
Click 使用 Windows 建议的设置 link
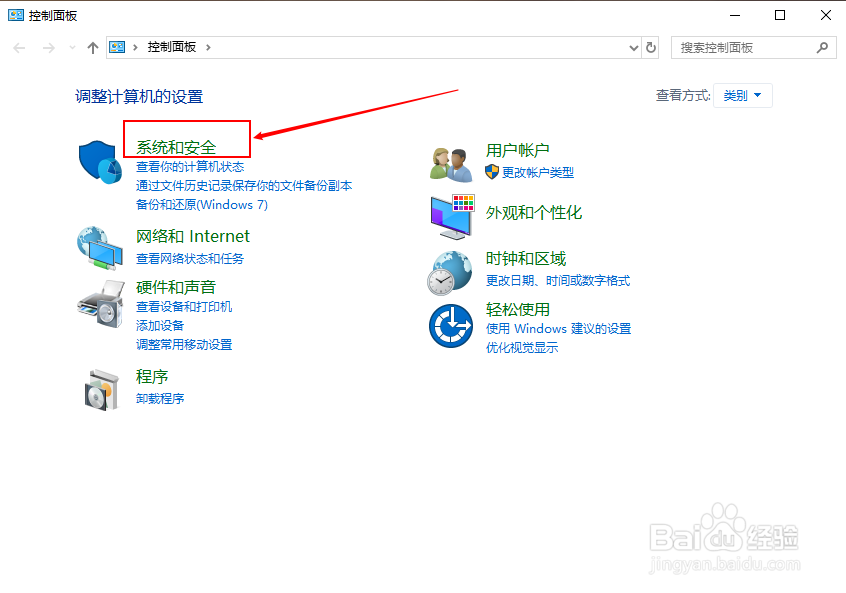pos(558,329)
